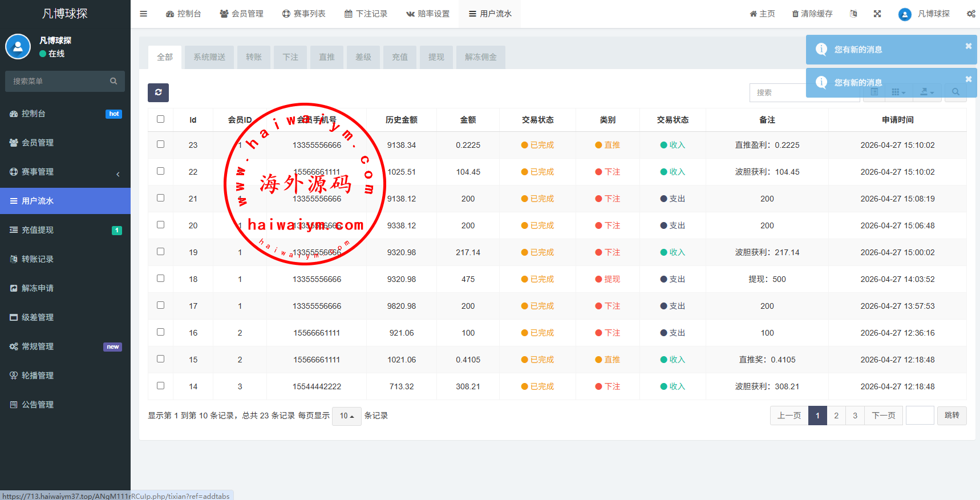This screenshot has width=980, height=500.
Task: Switch to the 充值 filter tab
Action: (399, 57)
